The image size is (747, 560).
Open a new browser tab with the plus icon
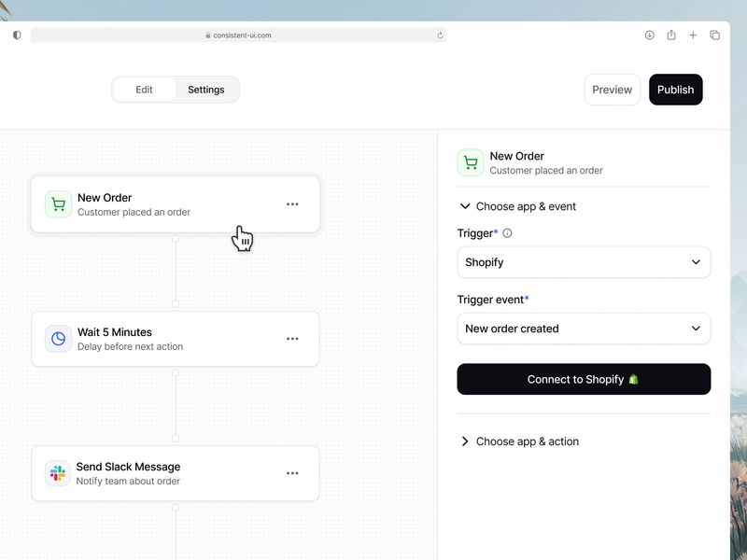(x=693, y=35)
